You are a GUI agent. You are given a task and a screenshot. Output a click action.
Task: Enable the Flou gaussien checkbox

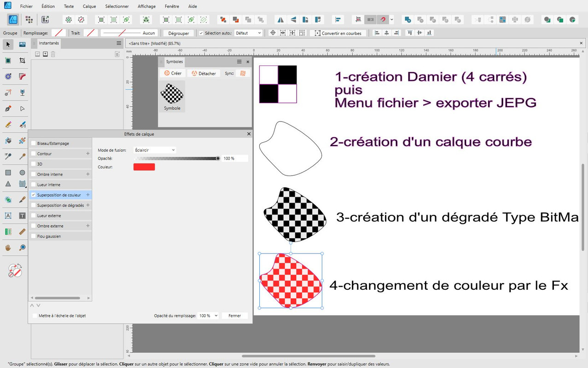click(x=34, y=236)
